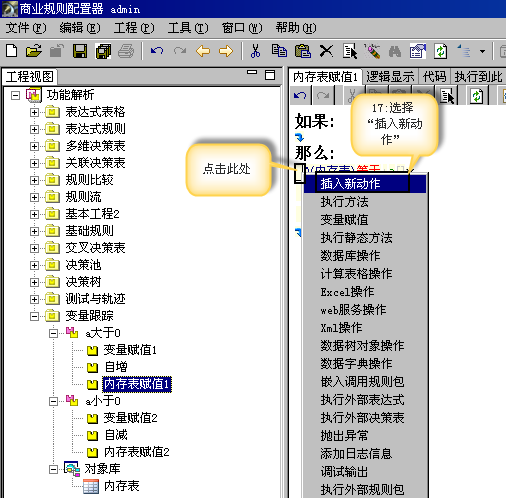This screenshot has height=498, width=506.
Task: Choose web服务操作 from the context menu
Action: (365, 310)
